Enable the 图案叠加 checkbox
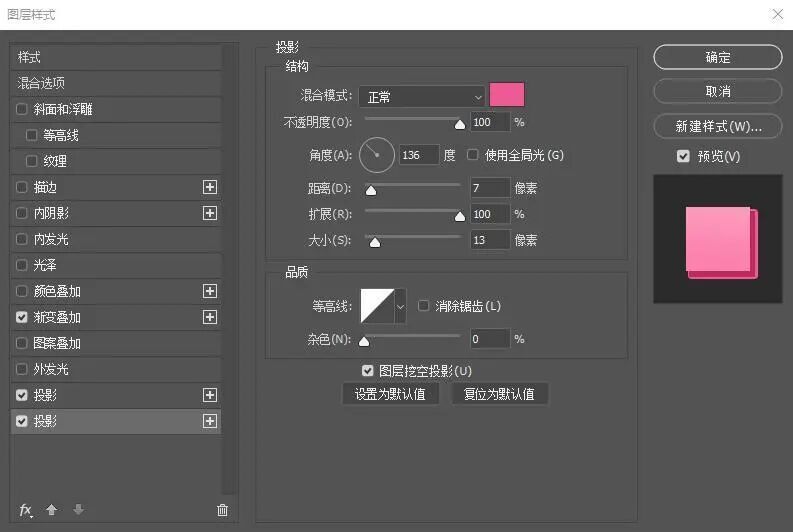 coord(22,343)
